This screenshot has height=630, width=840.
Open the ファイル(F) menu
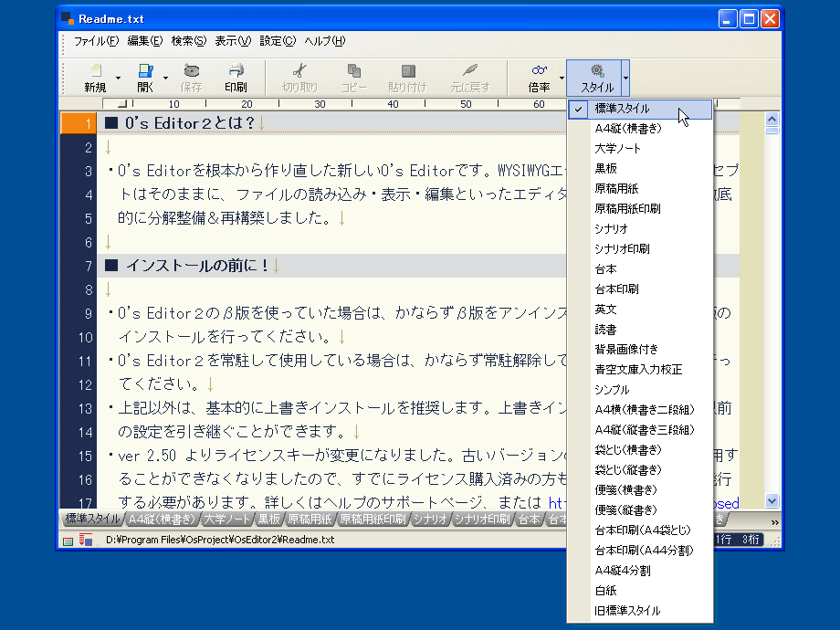pos(97,41)
